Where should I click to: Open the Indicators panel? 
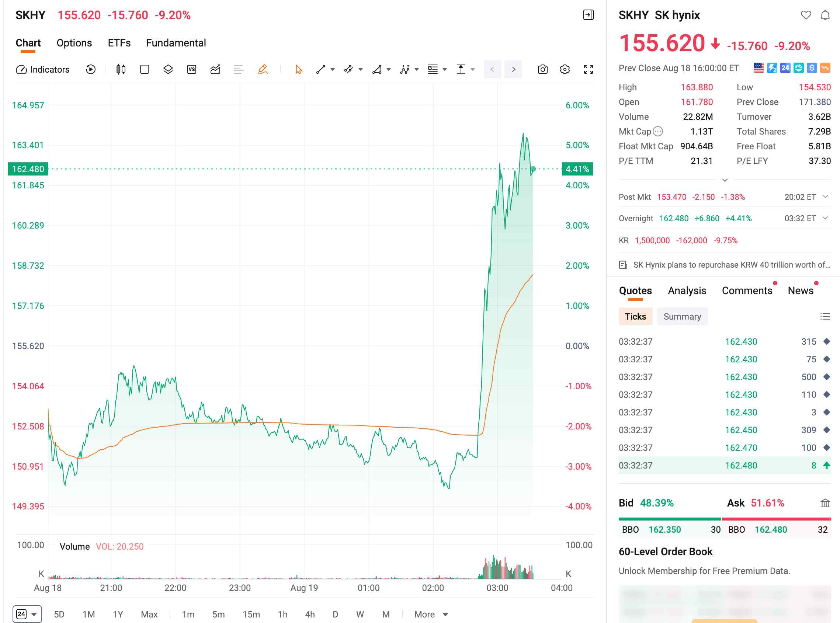[43, 69]
